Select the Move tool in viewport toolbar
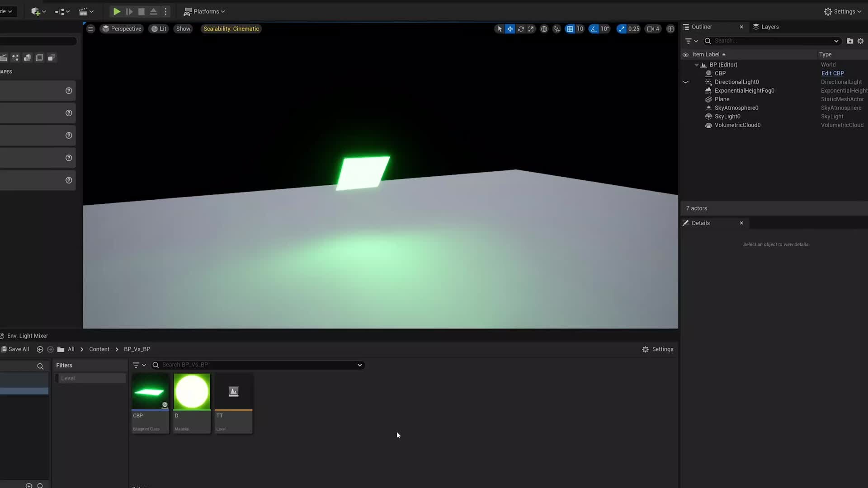Image resolution: width=868 pixels, height=488 pixels. coord(510,28)
